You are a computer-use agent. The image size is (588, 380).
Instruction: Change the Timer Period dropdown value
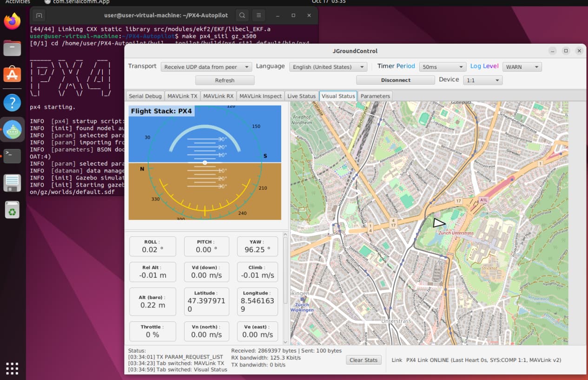pyautogui.click(x=442, y=67)
